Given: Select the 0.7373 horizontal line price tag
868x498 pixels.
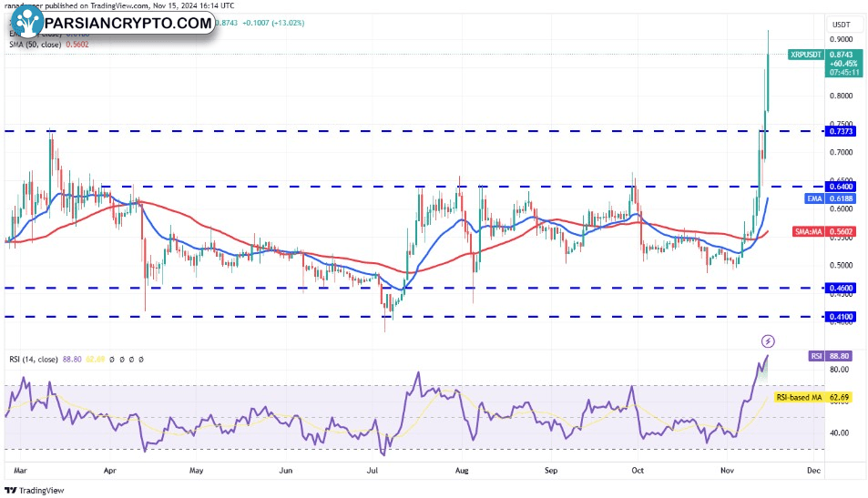Looking at the screenshot, I should (841, 131).
